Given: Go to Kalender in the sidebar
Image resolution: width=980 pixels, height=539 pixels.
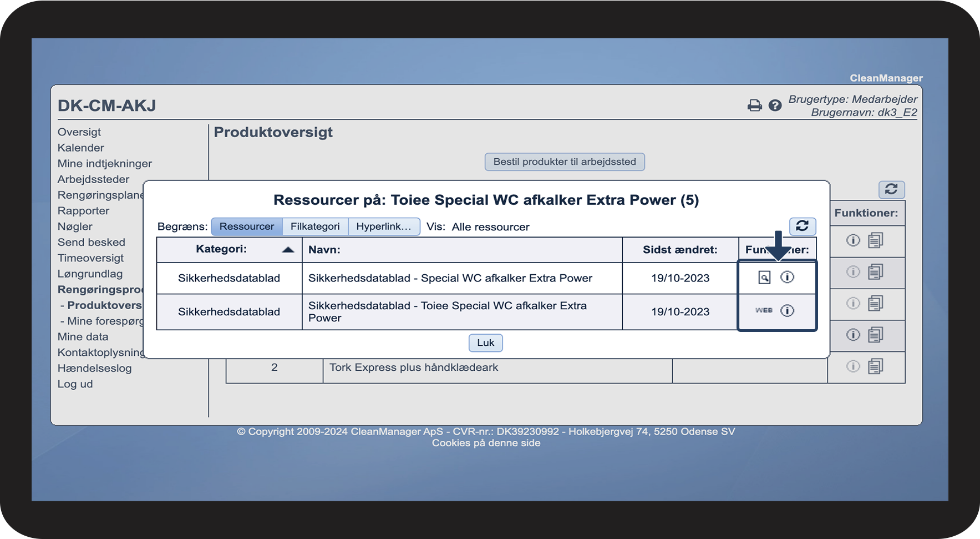Looking at the screenshot, I should click(81, 148).
